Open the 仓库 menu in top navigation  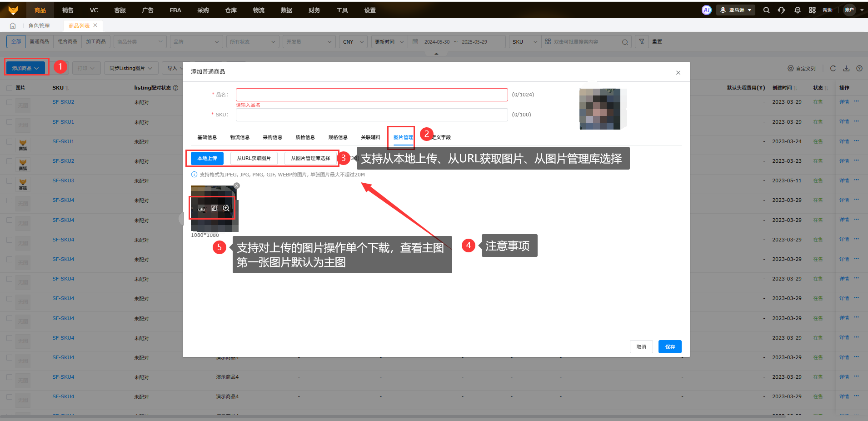231,10
